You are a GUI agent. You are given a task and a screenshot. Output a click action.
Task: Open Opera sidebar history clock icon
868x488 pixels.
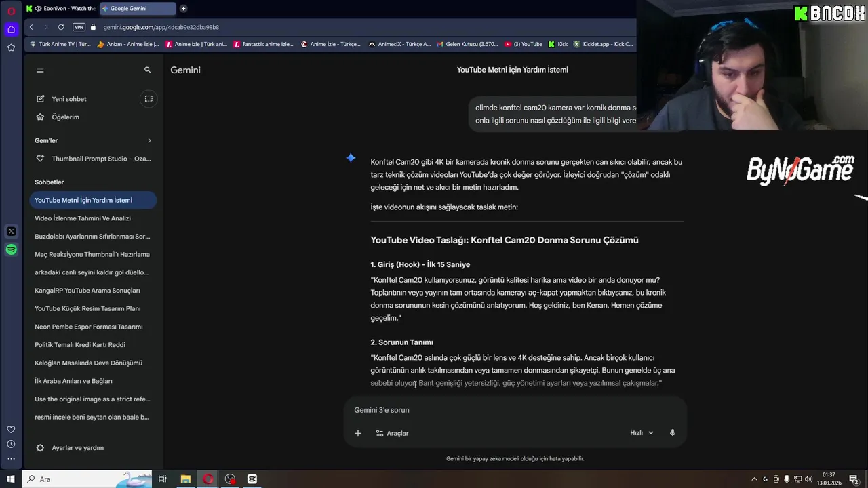11,444
